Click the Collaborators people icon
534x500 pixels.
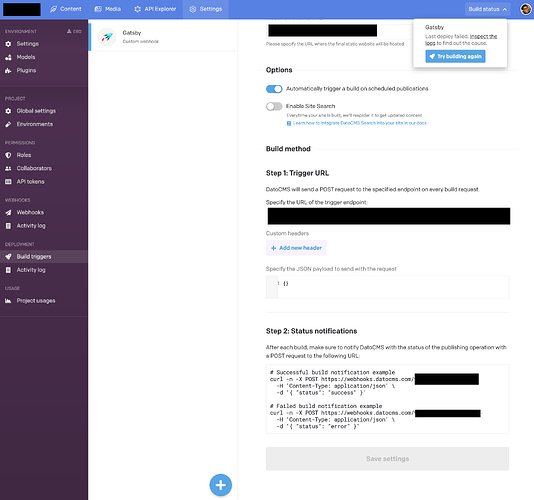(8, 169)
